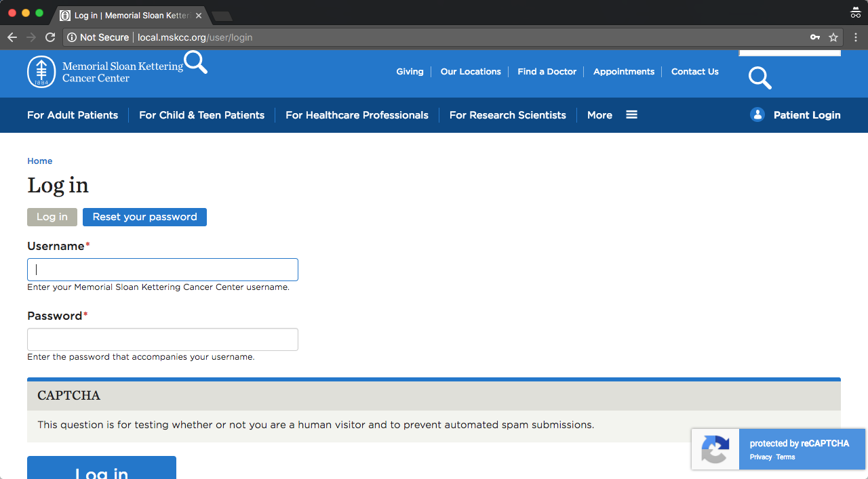Focus the Username input field
This screenshot has height=479, width=868.
163,270
